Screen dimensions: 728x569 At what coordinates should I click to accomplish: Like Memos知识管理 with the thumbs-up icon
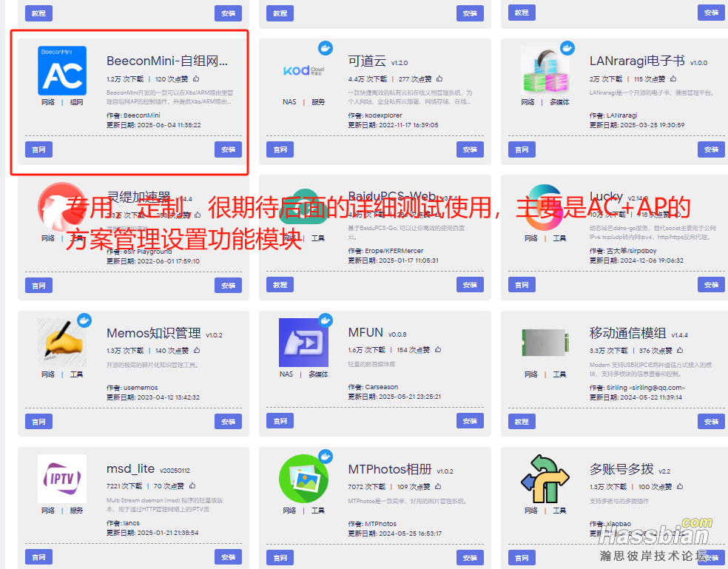pyautogui.click(x=197, y=350)
